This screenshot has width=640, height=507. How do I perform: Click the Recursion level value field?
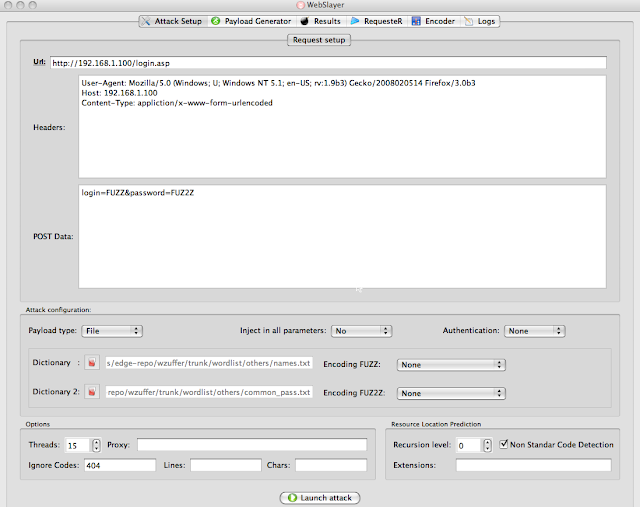[469, 445]
